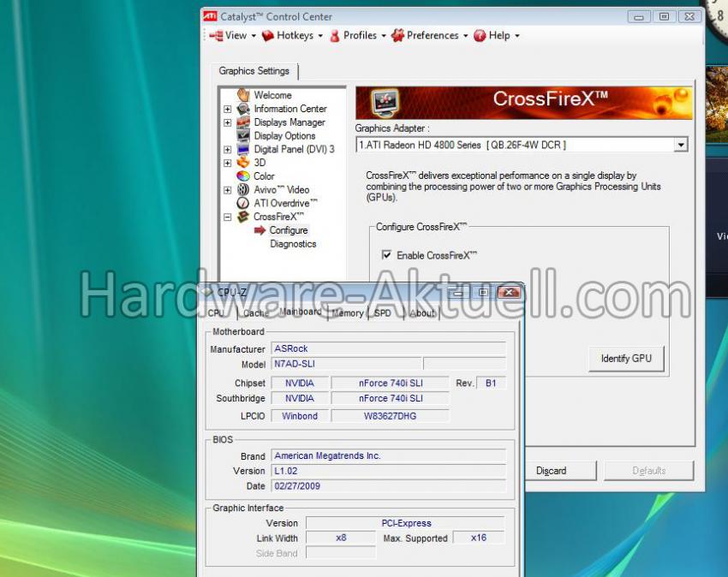This screenshot has height=577, width=728.
Task: Switch to the SPD tab in CPU-Z
Action: pos(382,313)
